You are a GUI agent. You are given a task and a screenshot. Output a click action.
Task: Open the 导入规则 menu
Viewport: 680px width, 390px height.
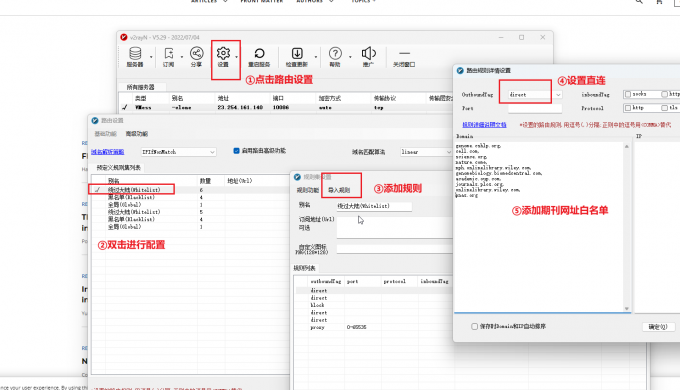click(339, 190)
